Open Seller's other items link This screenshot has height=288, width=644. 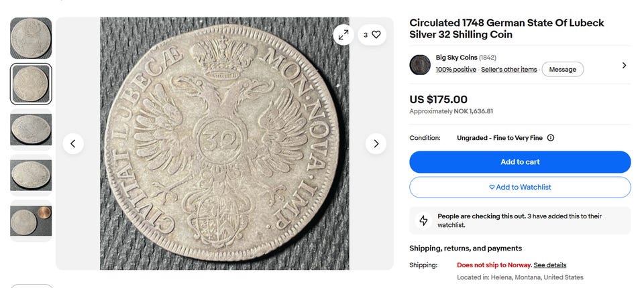(x=509, y=70)
